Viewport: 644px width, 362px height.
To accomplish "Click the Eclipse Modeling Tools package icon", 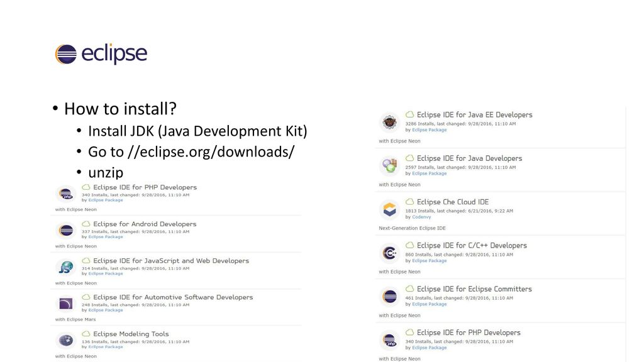I will coord(65,340).
